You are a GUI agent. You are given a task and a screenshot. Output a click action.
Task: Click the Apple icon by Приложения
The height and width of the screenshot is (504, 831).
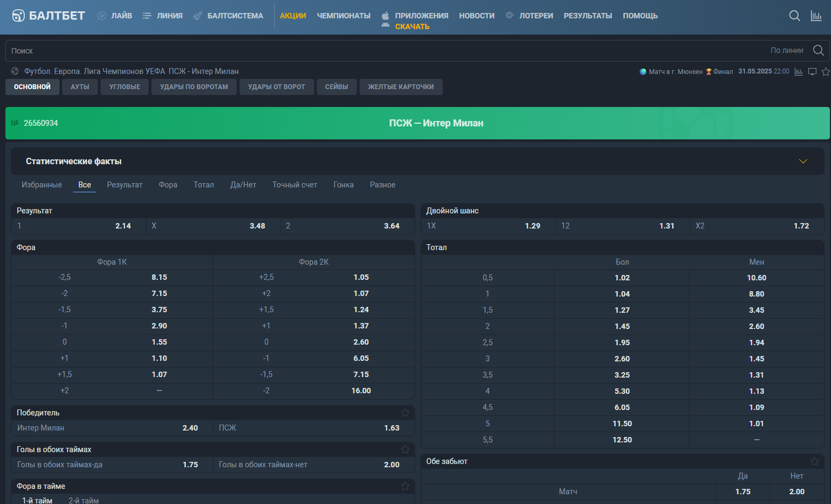point(385,16)
